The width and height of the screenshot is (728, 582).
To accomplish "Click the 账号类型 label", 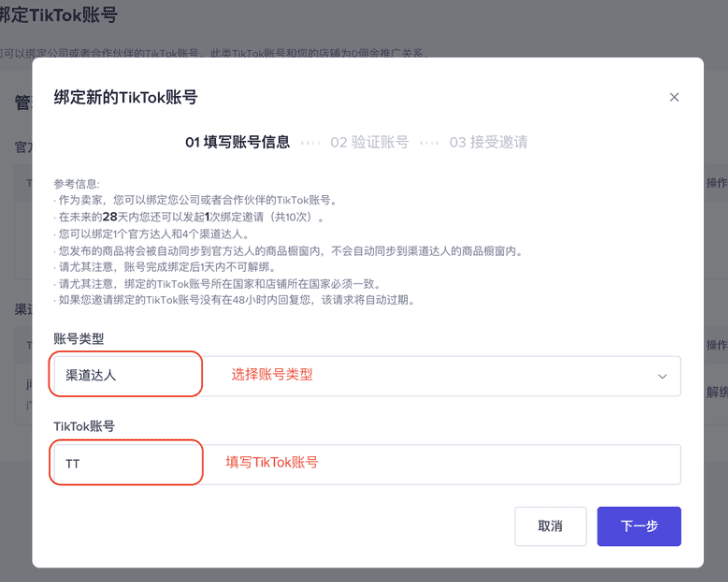I will [x=78, y=339].
